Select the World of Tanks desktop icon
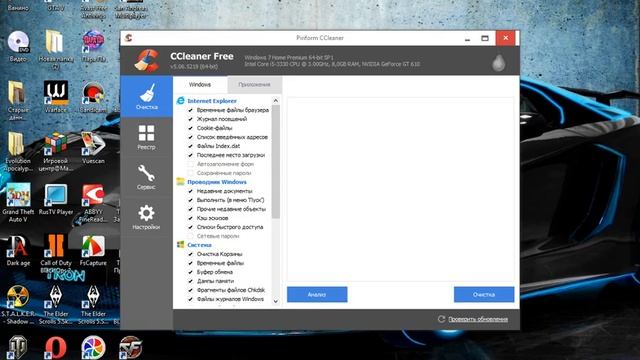The image size is (640, 360). [x=17, y=347]
